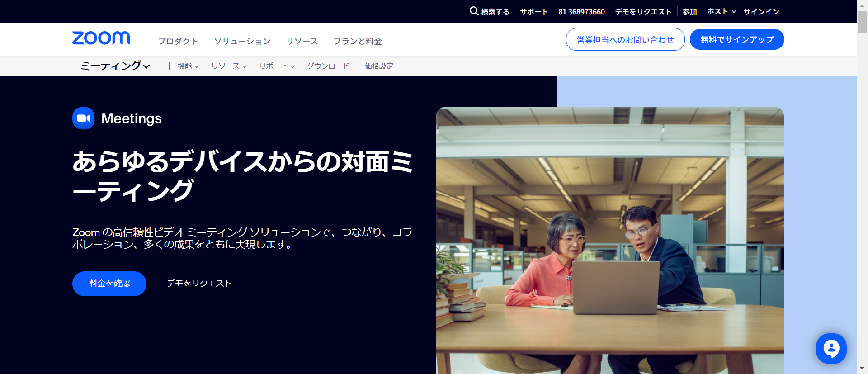The width and height of the screenshot is (868, 374).
Task: Click 営業担当へのお問い合わせ button
Action: [x=625, y=39]
